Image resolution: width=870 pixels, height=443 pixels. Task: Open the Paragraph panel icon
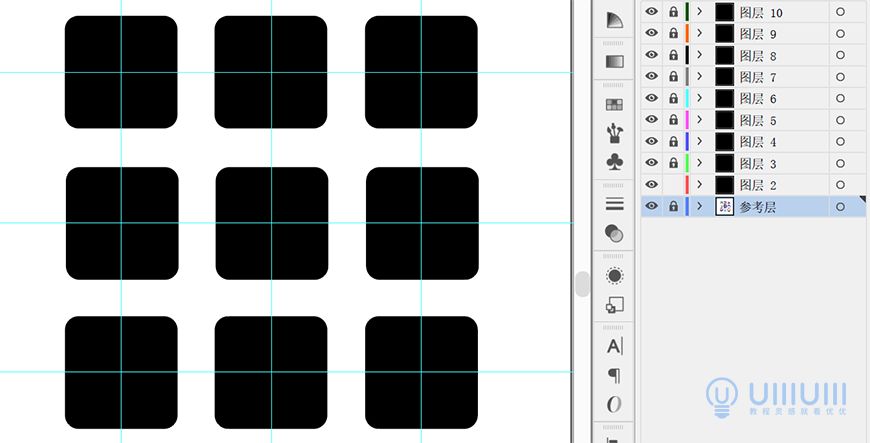614,375
